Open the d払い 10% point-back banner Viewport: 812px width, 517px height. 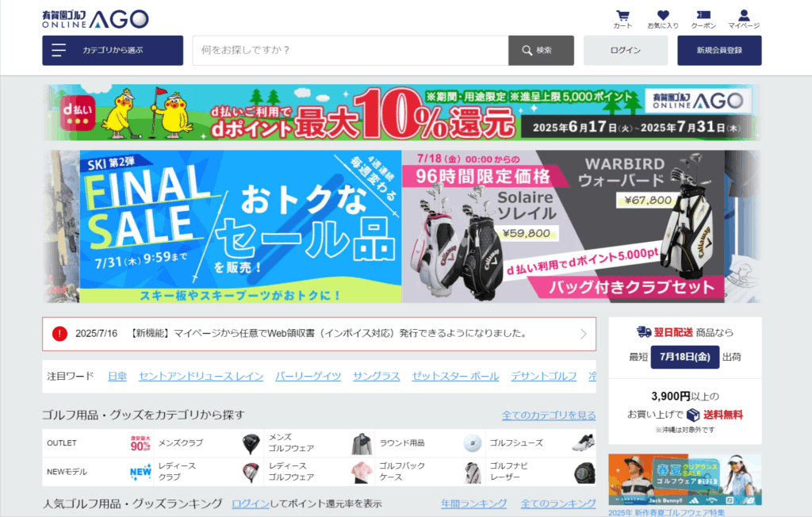402,113
